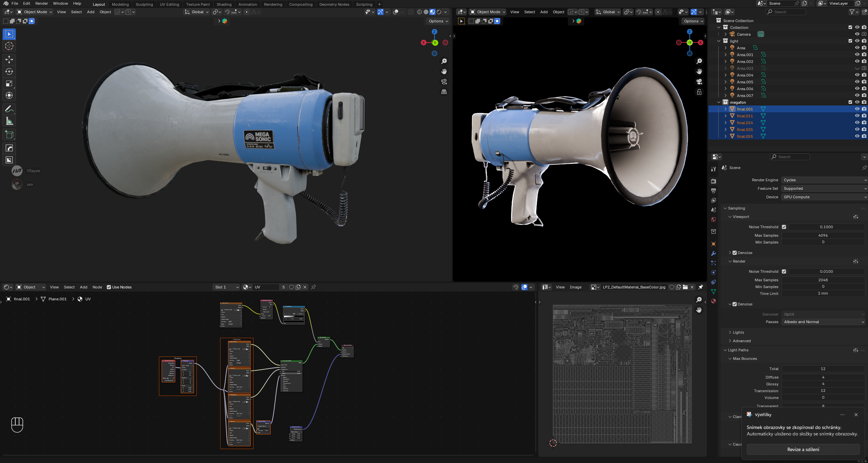The height and width of the screenshot is (463, 868).
Task: Disable Render Denoise checkbox
Action: (x=735, y=304)
